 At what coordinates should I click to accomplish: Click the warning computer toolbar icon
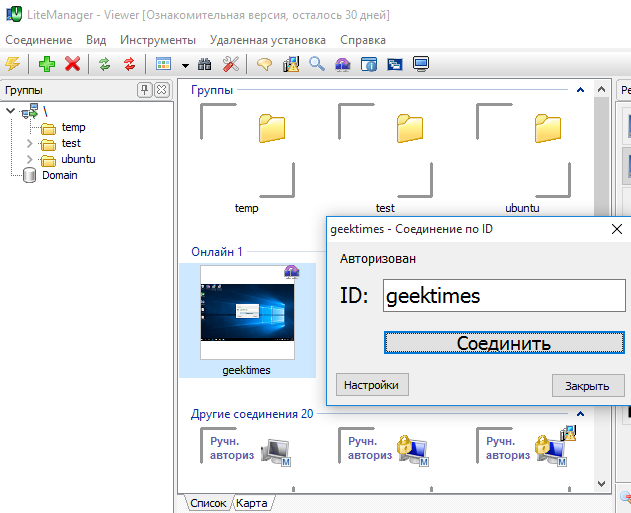[x=291, y=64]
